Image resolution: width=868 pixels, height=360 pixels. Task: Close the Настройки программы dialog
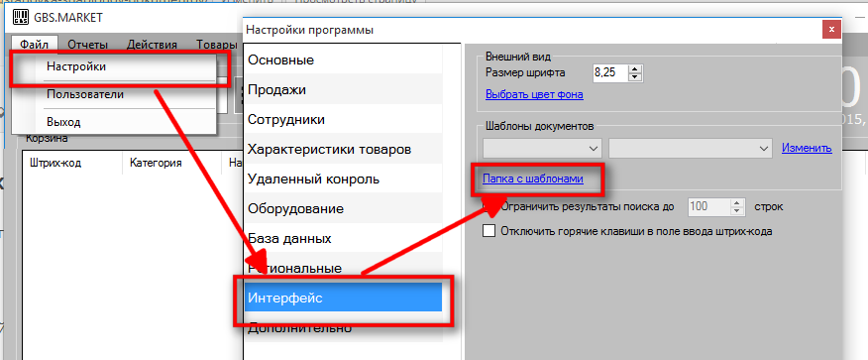(831, 30)
